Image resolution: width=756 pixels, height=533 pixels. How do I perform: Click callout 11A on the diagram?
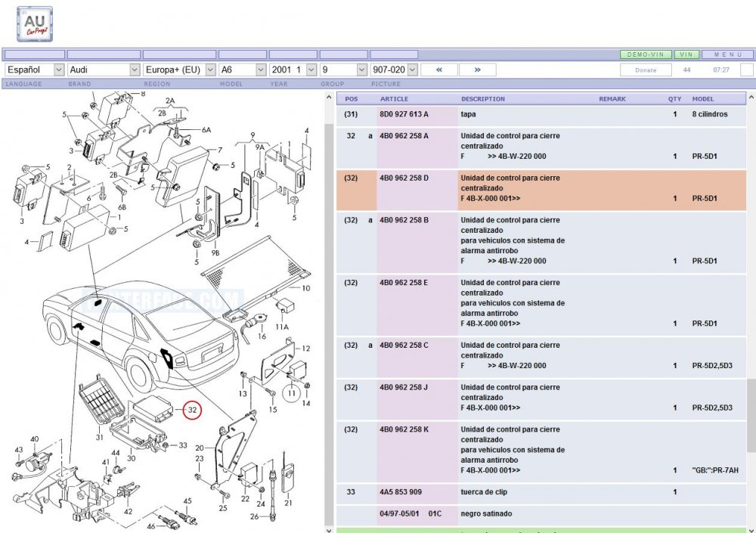[282, 327]
